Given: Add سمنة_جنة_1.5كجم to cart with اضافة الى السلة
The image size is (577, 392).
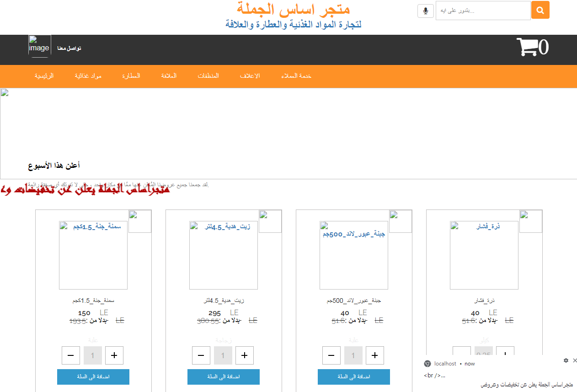Looking at the screenshot, I should click(x=93, y=377).
